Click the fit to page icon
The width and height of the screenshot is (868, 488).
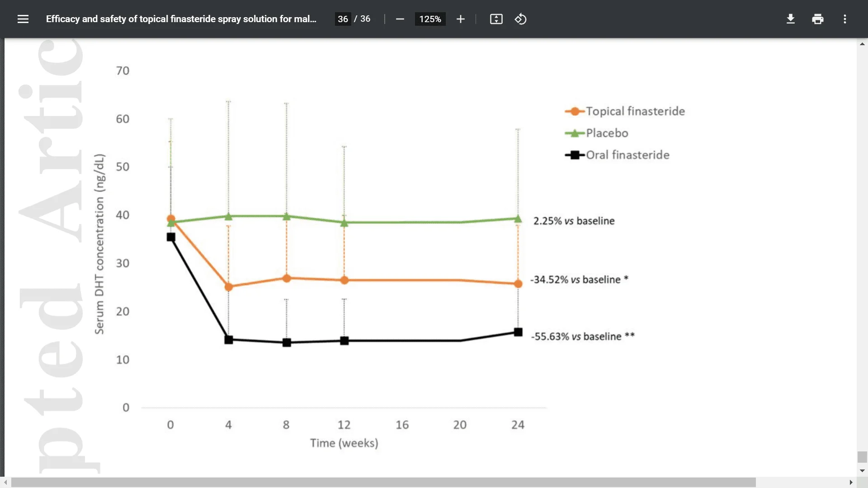[496, 19]
